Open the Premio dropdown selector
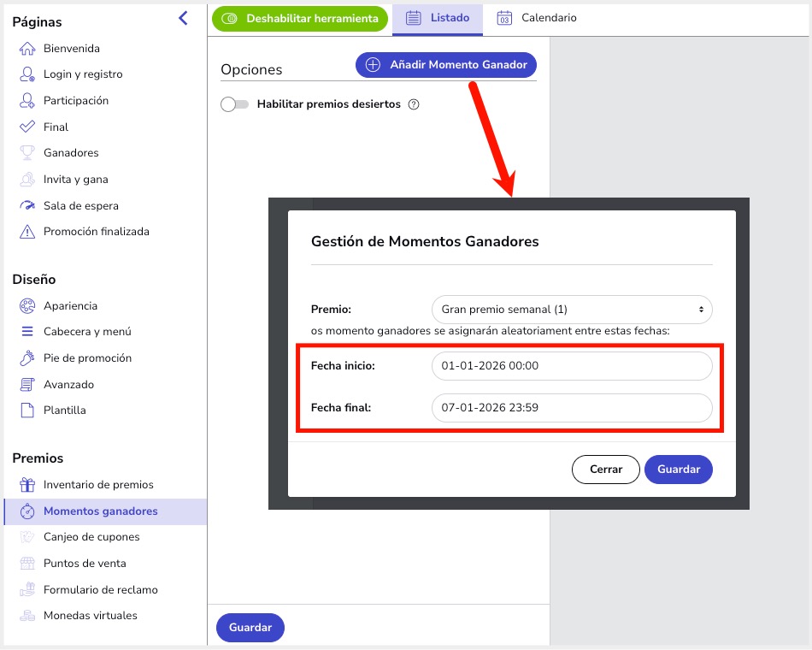This screenshot has width=812, height=650. [x=572, y=309]
